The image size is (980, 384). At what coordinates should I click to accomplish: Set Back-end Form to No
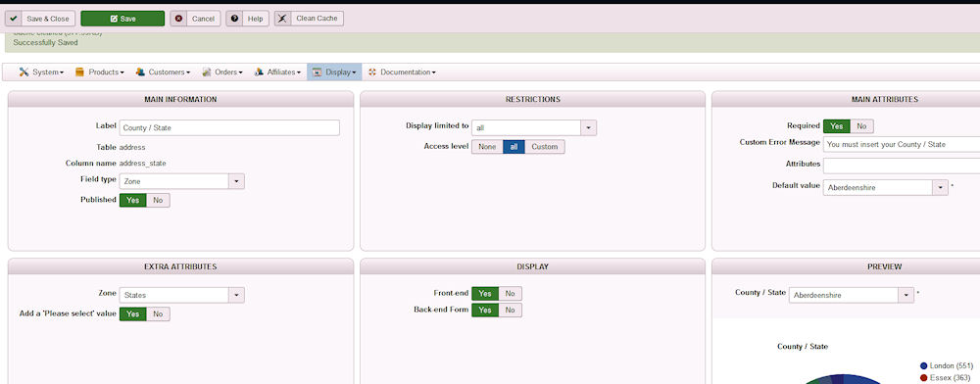coord(510,311)
